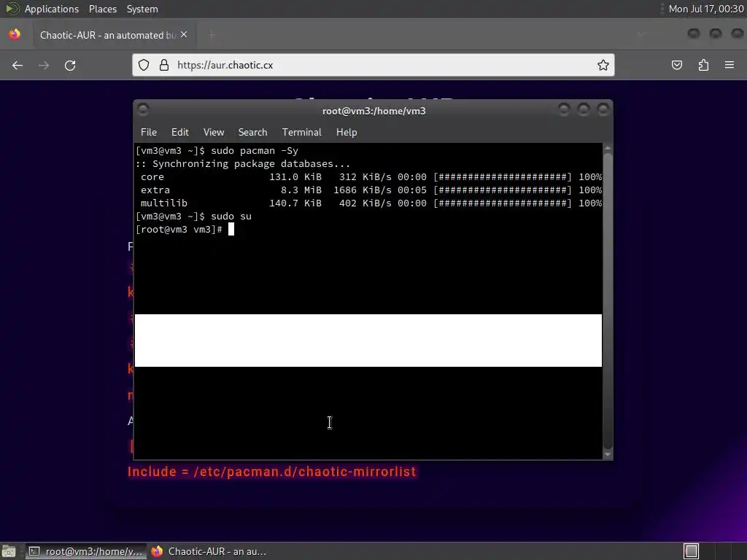Click the show desktop icon
The width and height of the screenshot is (747, 560).
click(9, 551)
